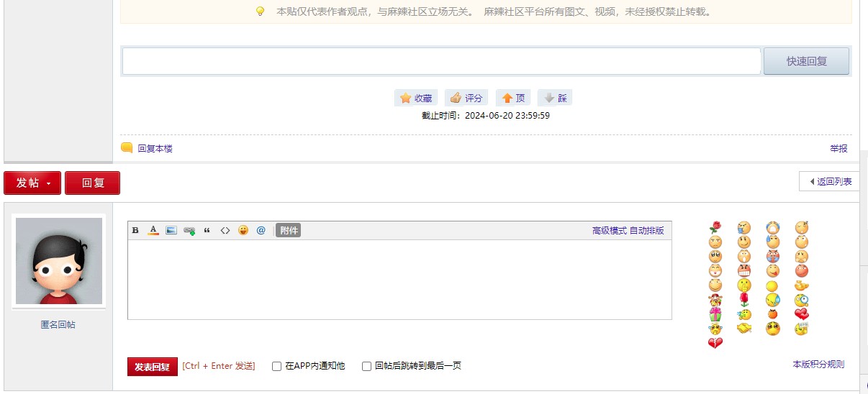Insert a code block

(225, 231)
